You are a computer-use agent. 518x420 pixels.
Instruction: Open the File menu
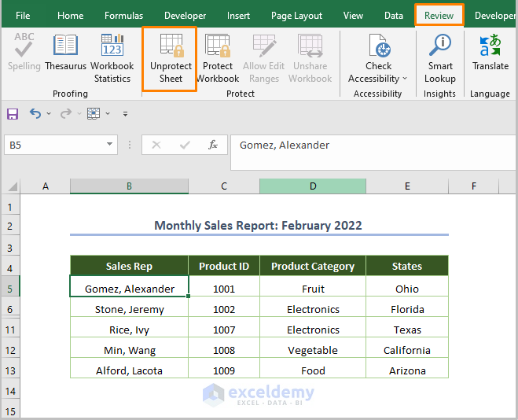tap(24, 16)
